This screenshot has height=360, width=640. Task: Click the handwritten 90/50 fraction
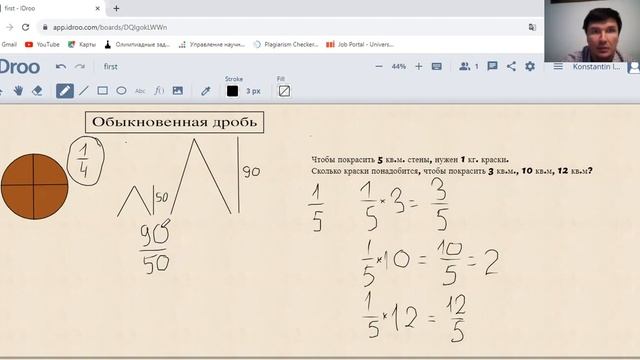tap(155, 247)
